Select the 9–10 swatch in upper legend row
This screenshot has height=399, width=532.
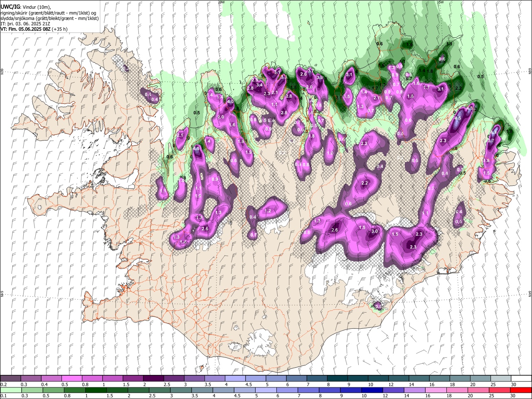[x=357, y=378]
